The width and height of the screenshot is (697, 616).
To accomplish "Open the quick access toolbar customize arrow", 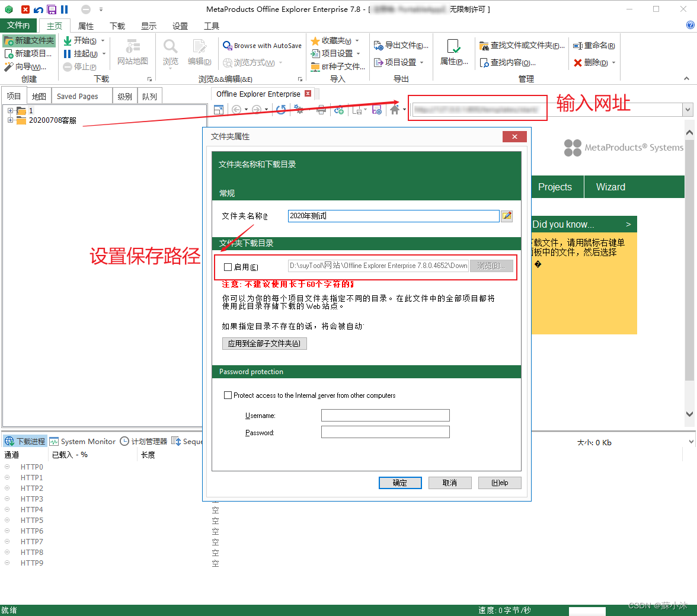I will [101, 9].
